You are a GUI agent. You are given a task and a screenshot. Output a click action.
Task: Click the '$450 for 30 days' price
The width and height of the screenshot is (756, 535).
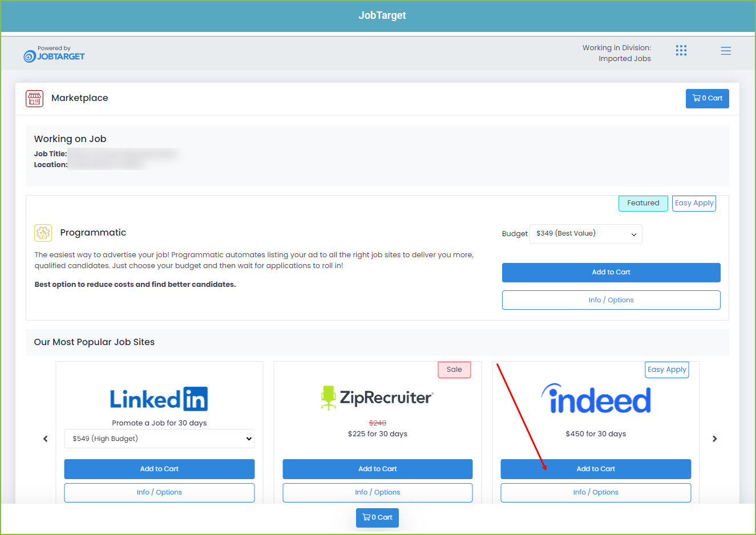click(x=596, y=434)
